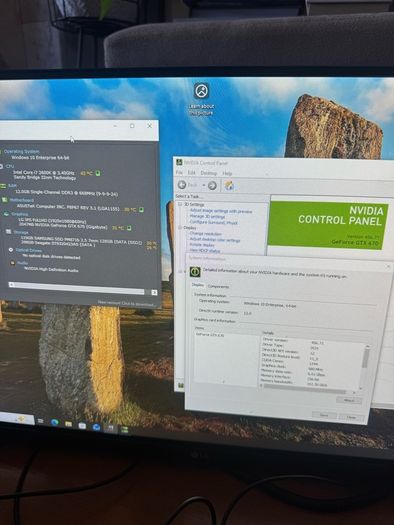Viewport: 394px width, 525px height.
Task: Open the 'Learn about this picture' desktop icon
Action: [x=202, y=99]
